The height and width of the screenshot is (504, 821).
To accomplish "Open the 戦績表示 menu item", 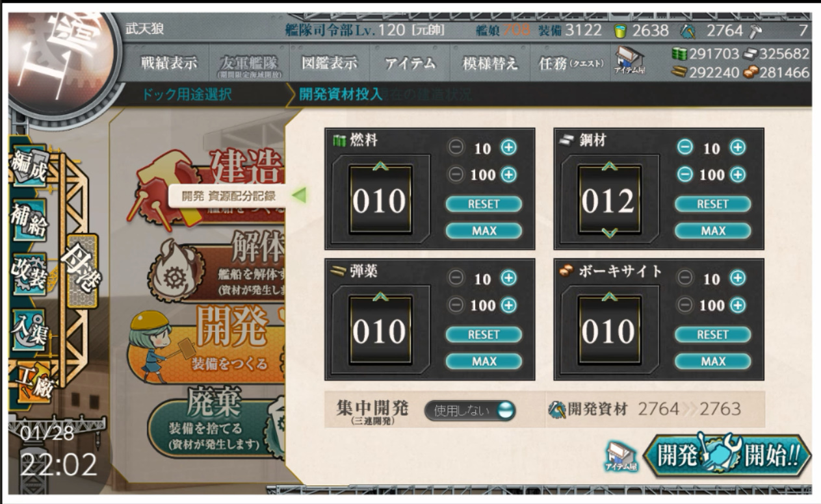I will [x=169, y=63].
